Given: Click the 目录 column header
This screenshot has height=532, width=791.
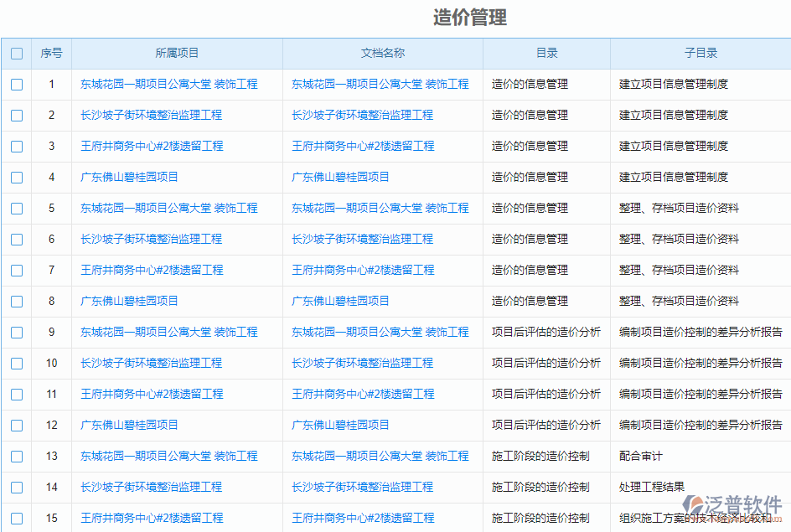Looking at the screenshot, I should tap(545, 53).
